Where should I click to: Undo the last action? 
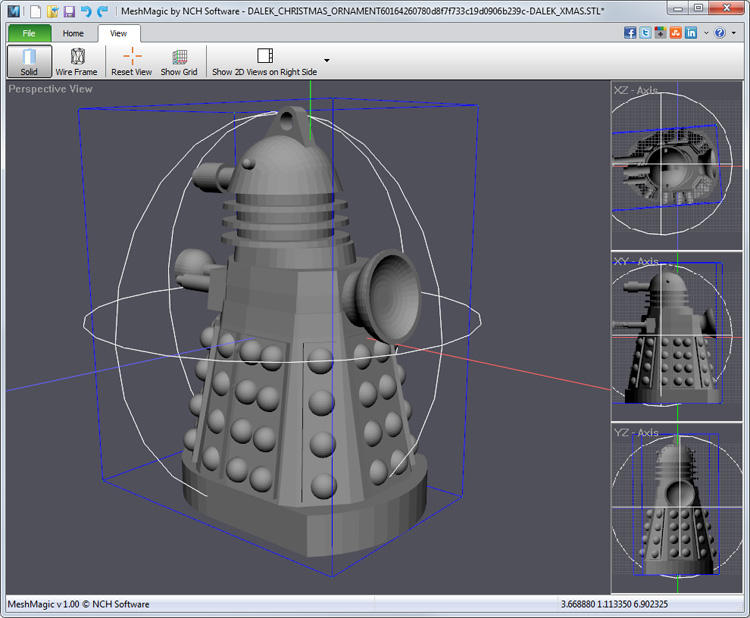click(x=86, y=11)
